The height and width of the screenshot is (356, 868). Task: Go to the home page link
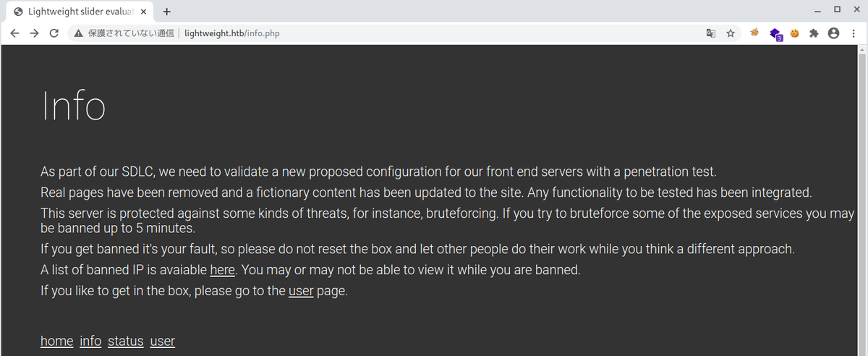[x=57, y=341]
